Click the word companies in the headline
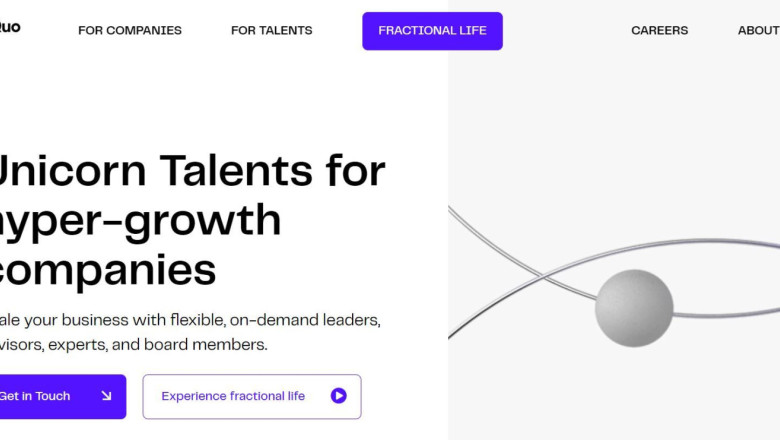The image size is (780, 440). [x=108, y=270]
